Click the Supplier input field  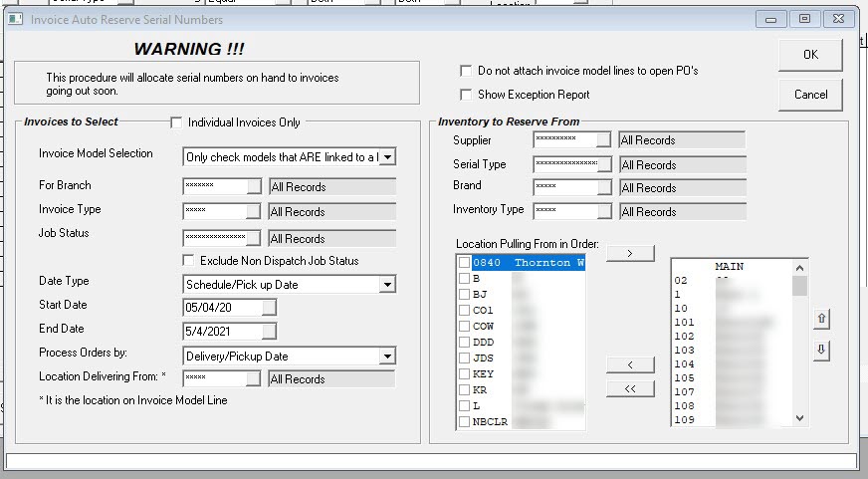(565, 139)
